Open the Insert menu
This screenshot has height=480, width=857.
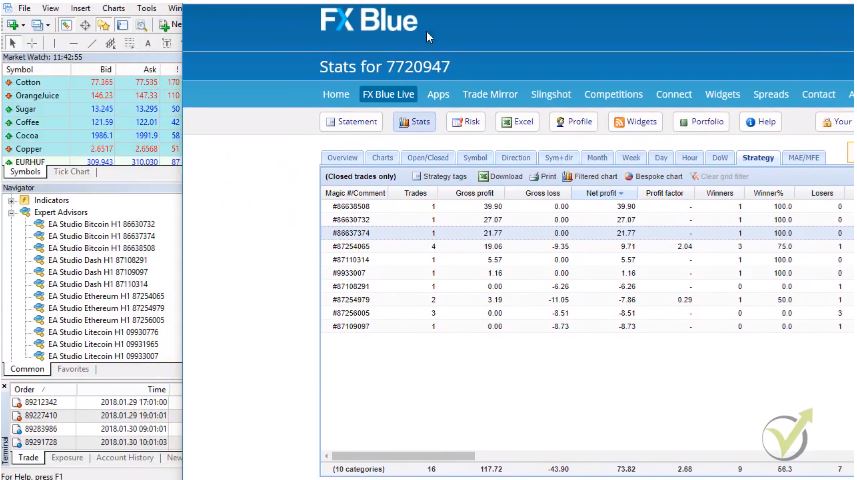tap(80, 8)
